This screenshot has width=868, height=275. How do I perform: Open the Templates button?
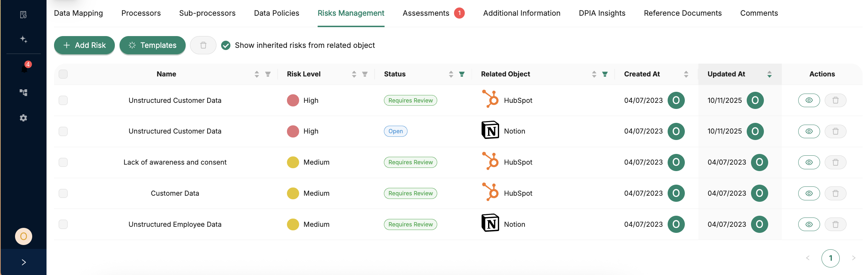coord(152,45)
